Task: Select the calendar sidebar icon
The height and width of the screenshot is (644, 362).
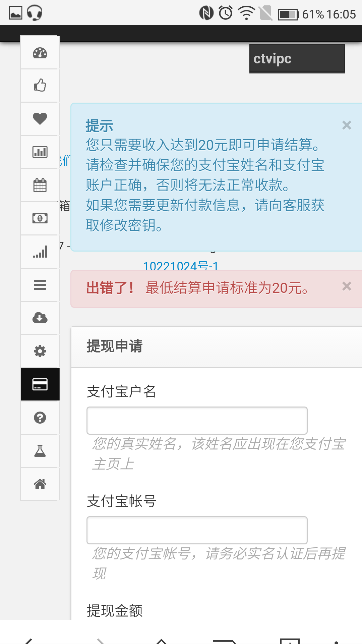Action: [x=40, y=185]
